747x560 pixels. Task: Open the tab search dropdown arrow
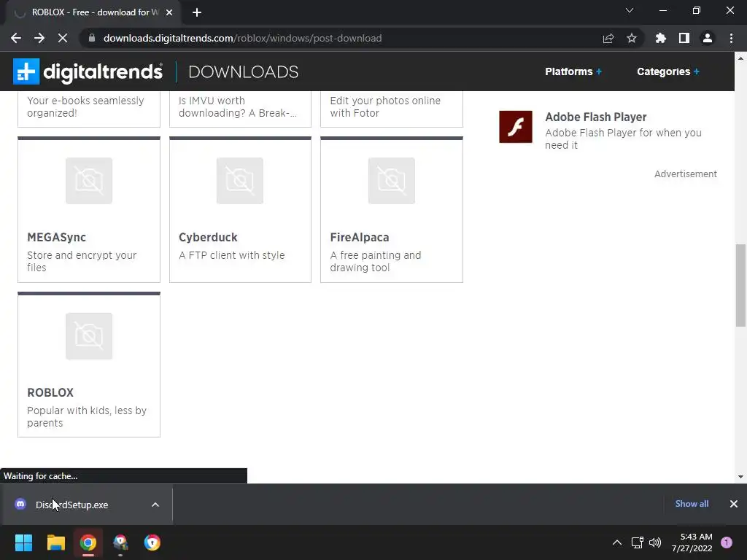pos(630,10)
